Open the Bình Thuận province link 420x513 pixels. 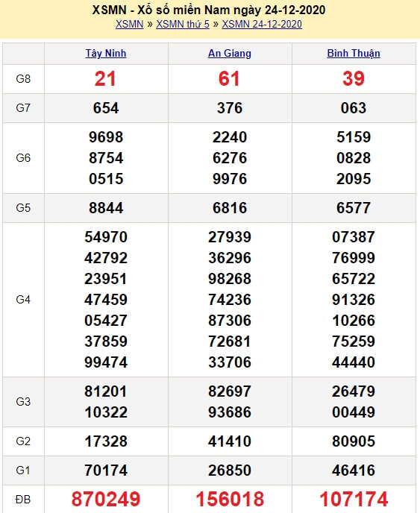pos(354,54)
